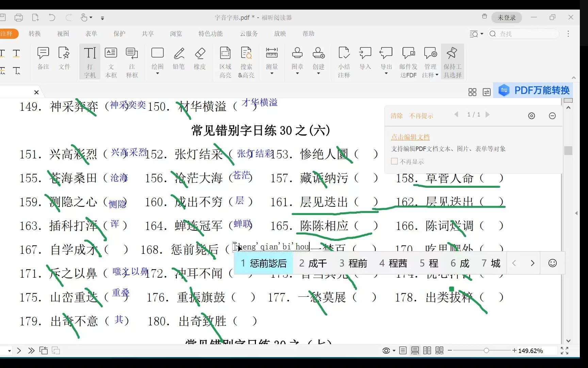Open the 特色功能 ribbon tab
This screenshot has width=588, height=368.
point(211,34)
